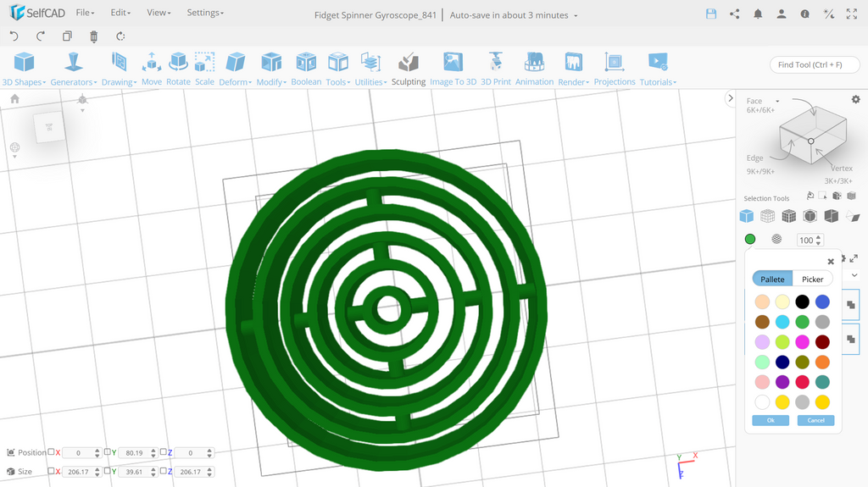Open the Projections tool
Viewport: 868px width, 487px height.
(x=615, y=69)
